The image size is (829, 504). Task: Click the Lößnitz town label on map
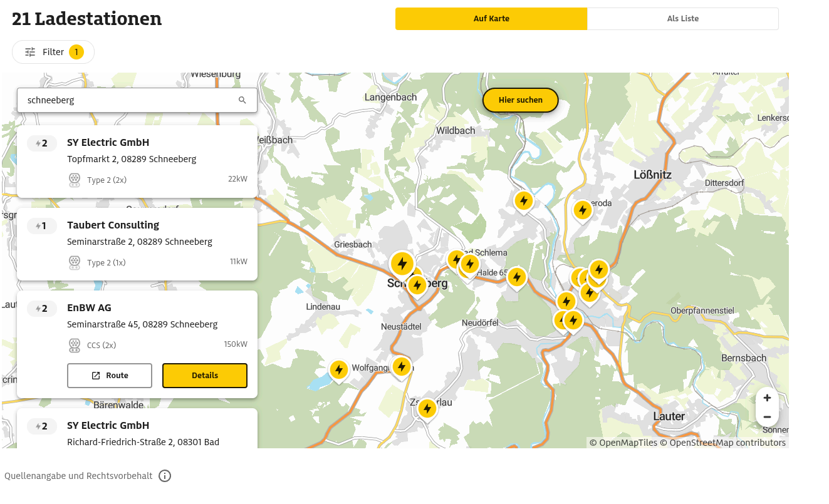click(x=652, y=175)
